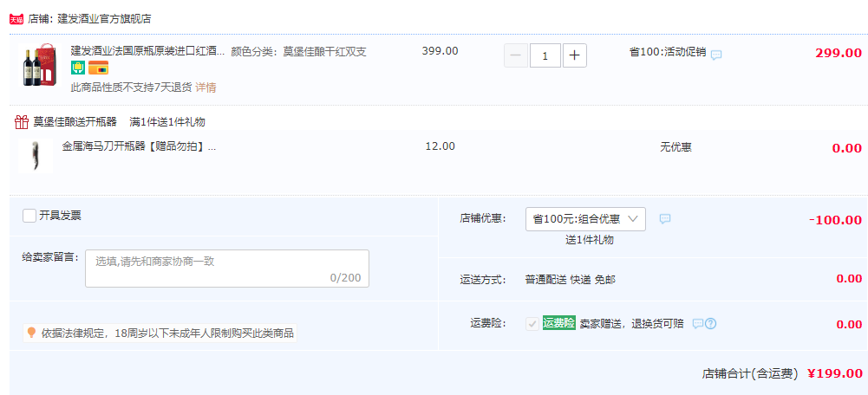The image size is (868, 395).
Task: Open the corkscrew gift thumbnail
Action: point(36,156)
